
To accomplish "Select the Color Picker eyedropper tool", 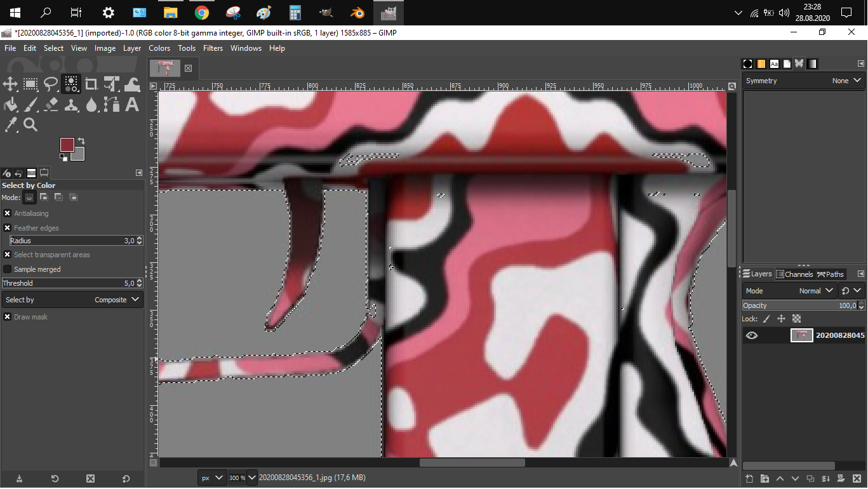I will point(10,124).
